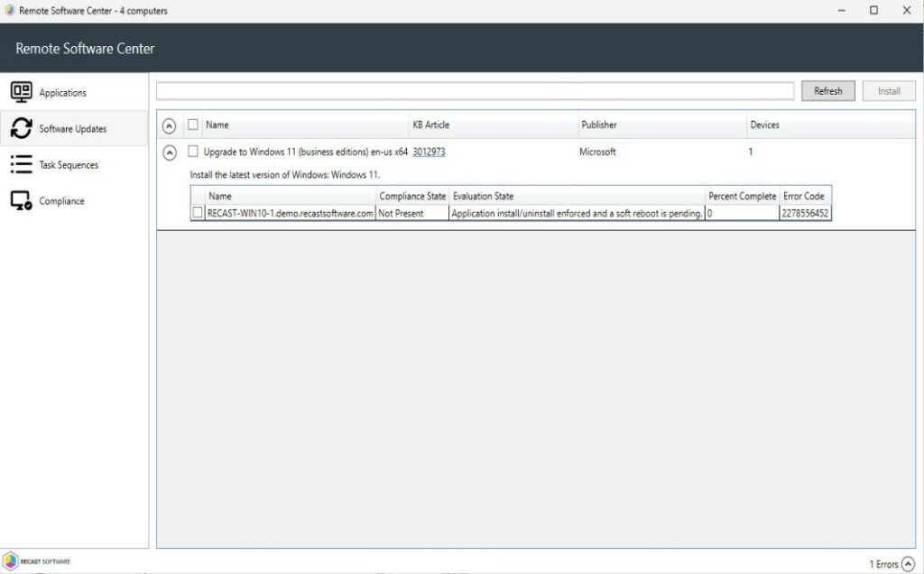The height and width of the screenshot is (574, 924).
Task: Open KB article 3012973 link
Action: pyautogui.click(x=429, y=152)
